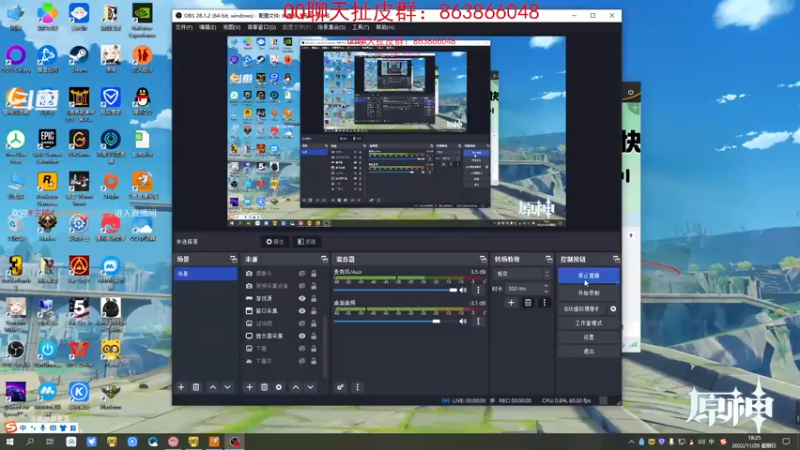This screenshot has width=800, height=450.
Task: Open taskbar search magnifier
Action: click(x=30, y=442)
